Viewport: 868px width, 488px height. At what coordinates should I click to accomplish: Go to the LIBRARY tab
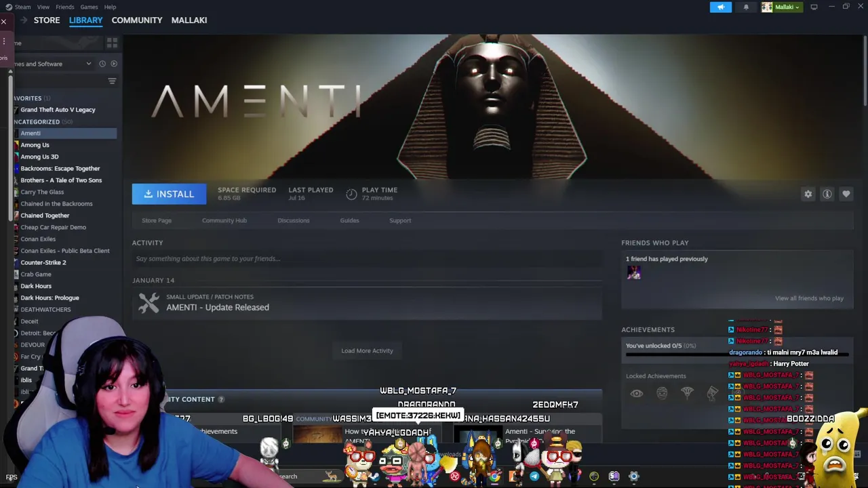[x=85, y=20]
